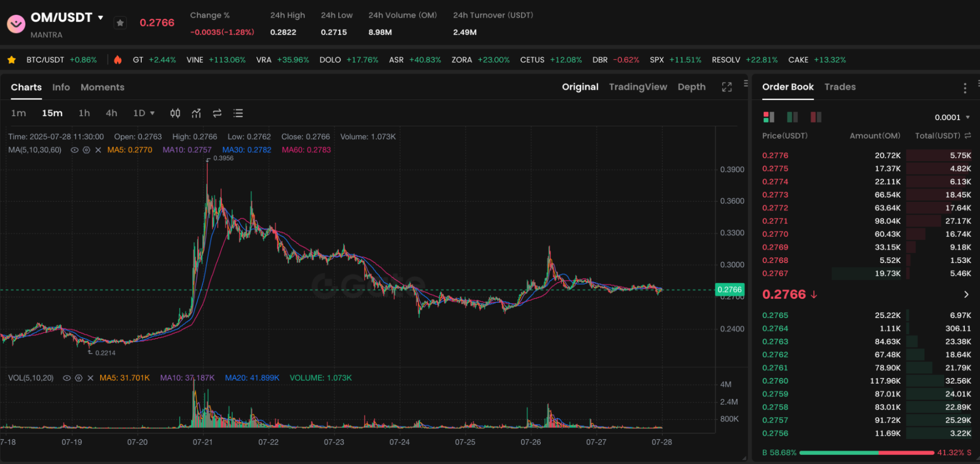Show both bids and asks view

click(x=769, y=117)
